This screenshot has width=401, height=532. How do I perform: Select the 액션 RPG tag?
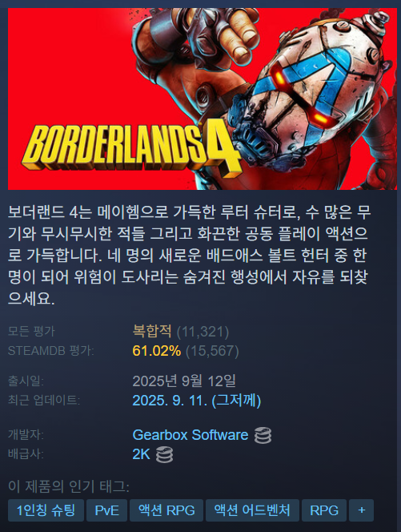click(x=166, y=510)
